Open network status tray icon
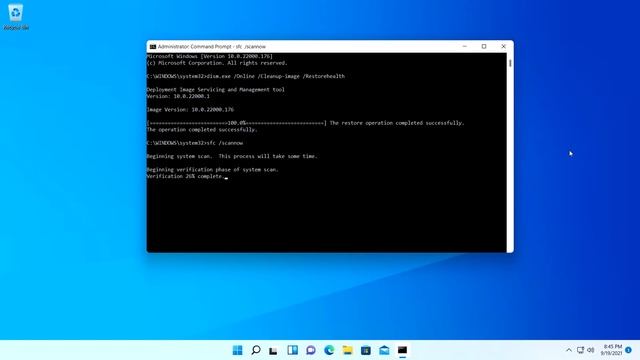This screenshot has width=640, height=360. (580, 350)
